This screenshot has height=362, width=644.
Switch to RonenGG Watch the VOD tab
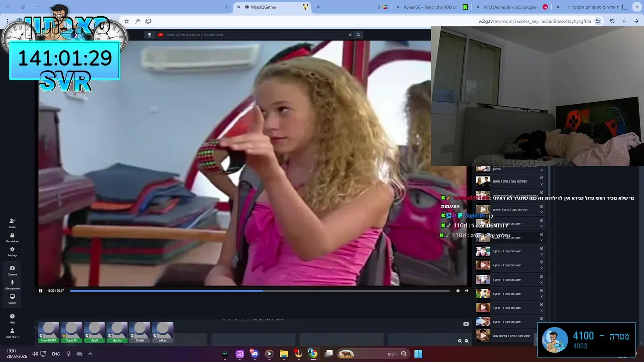[x=432, y=7]
